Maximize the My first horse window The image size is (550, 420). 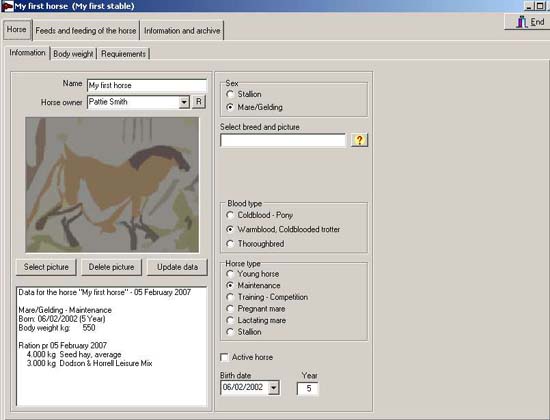[540, 6]
